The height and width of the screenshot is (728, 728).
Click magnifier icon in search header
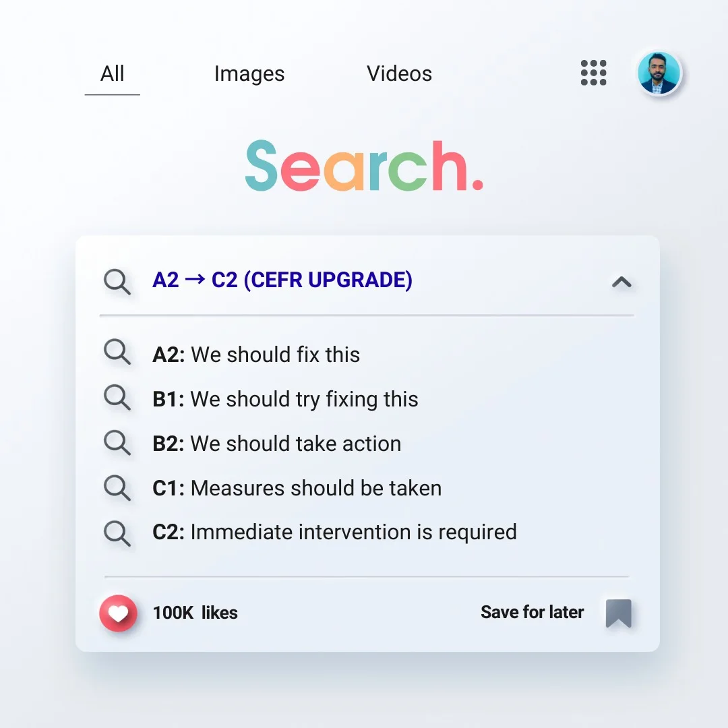(117, 281)
